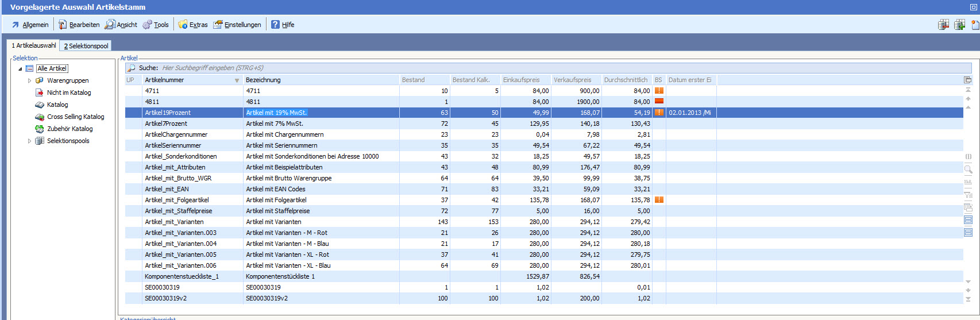Click orange BS status flag for article 4711

click(x=659, y=91)
